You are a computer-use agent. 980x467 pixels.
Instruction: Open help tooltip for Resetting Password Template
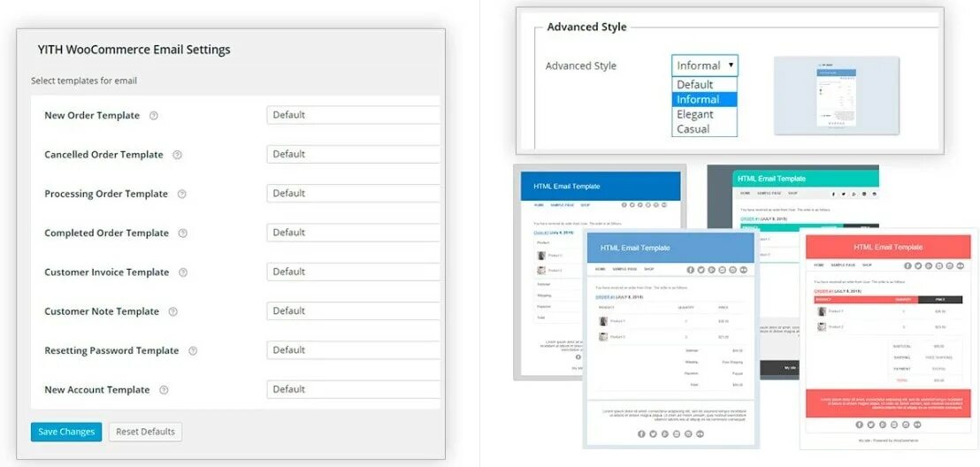(193, 351)
